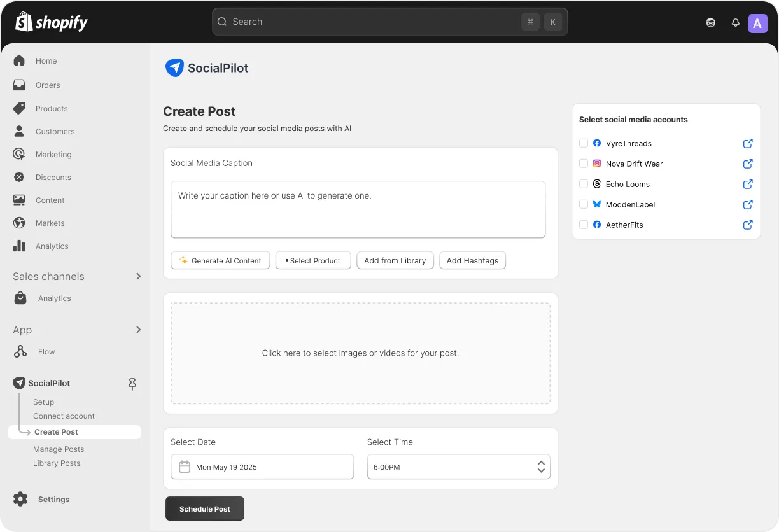The image size is (779, 532).
Task: Click the Threads icon next to Echo Looms
Action: (x=596, y=184)
